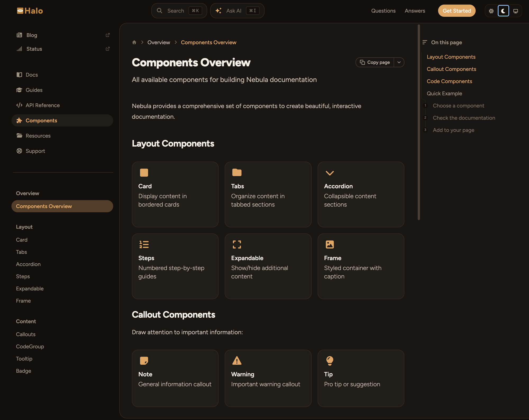The height and width of the screenshot is (420, 529).
Task: Open the Resources section tab
Action: click(62, 136)
